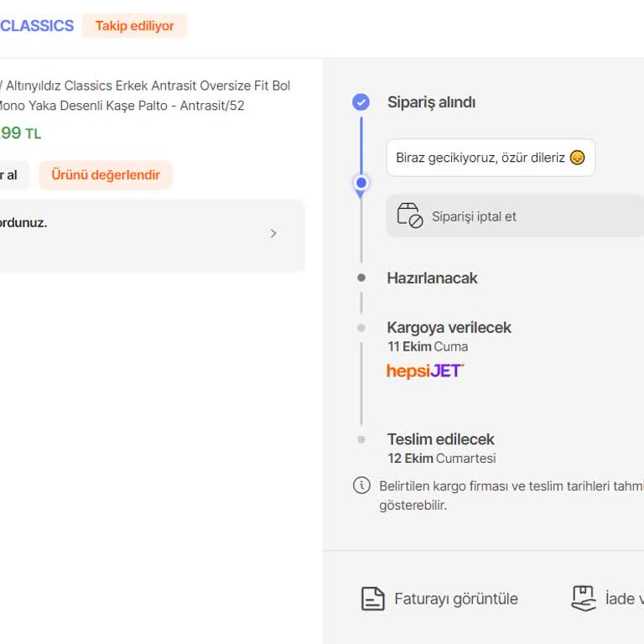Click the Sipariş alındı checkmark icon
This screenshot has width=644, height=644.
(x=361, y=102)
